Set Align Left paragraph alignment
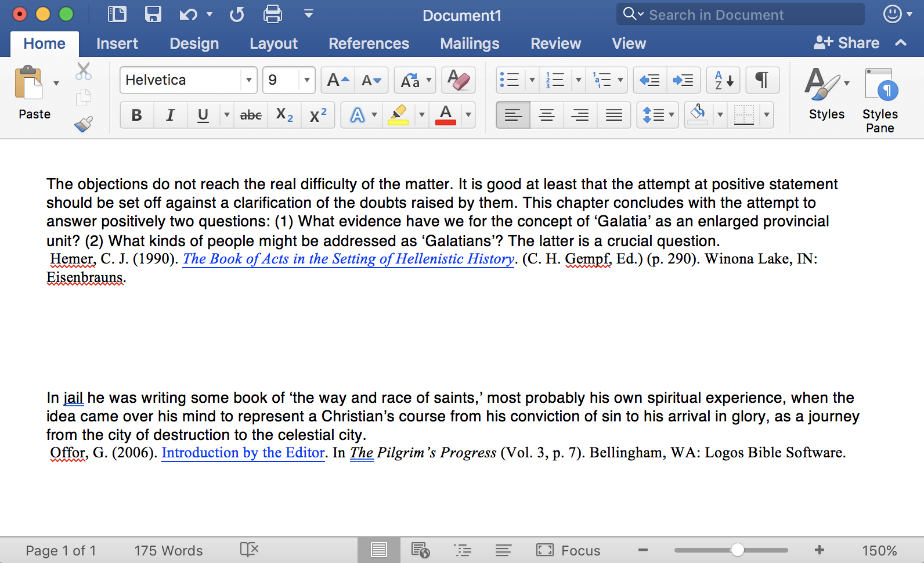 click(513, 115)
